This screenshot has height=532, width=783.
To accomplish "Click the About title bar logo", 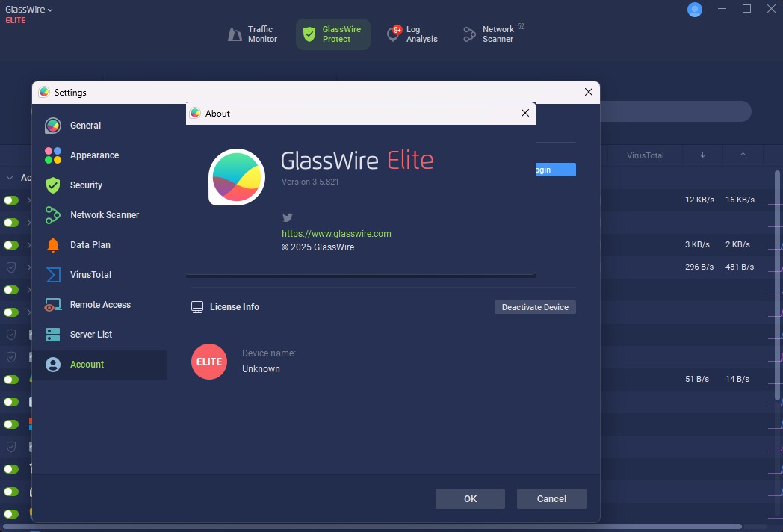I will click(195, 113).
